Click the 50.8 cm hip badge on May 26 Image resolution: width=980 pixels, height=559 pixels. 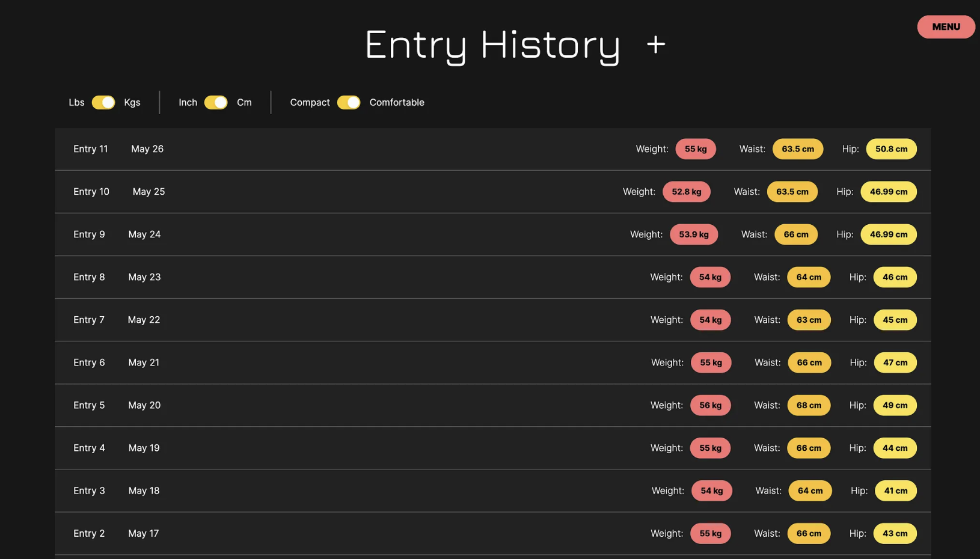[890, 149]
